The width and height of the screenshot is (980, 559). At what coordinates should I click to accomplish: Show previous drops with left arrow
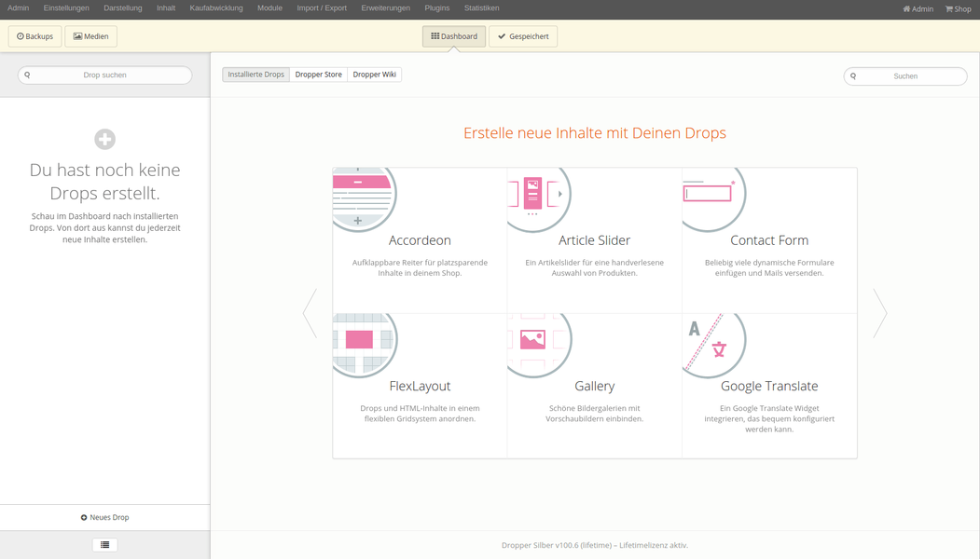click(x=310, y=313)
